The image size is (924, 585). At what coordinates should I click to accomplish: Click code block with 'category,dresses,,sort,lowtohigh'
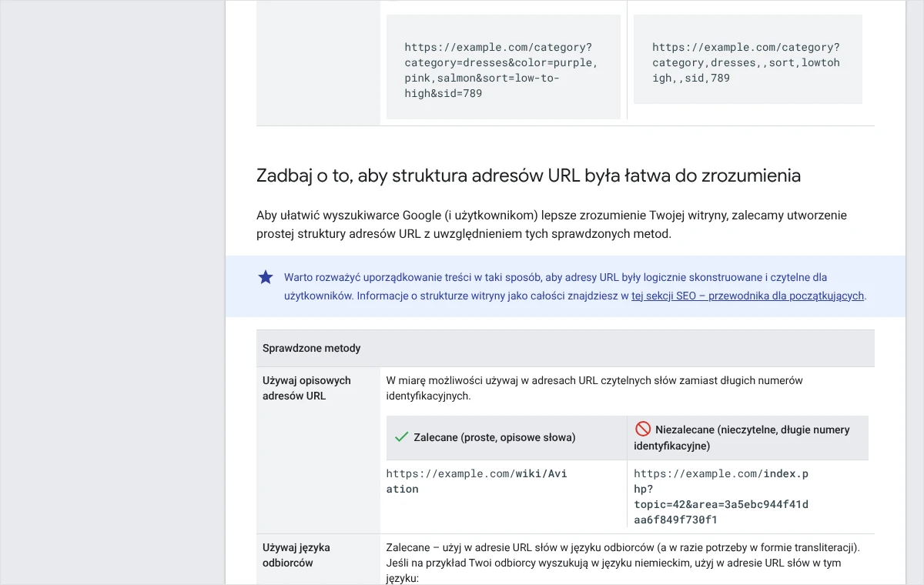pyautogui.click(x=748, y=59)
